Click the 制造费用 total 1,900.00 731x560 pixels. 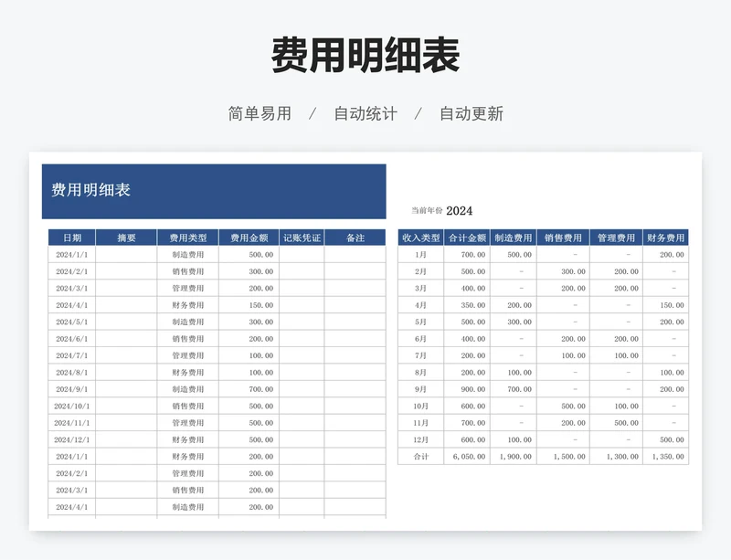515,457
